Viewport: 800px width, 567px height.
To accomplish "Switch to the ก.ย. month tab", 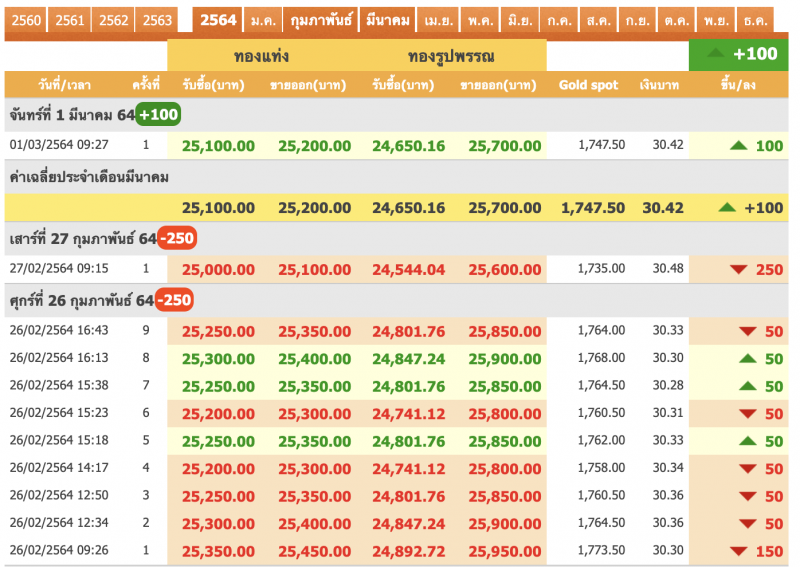I will 637,20.
